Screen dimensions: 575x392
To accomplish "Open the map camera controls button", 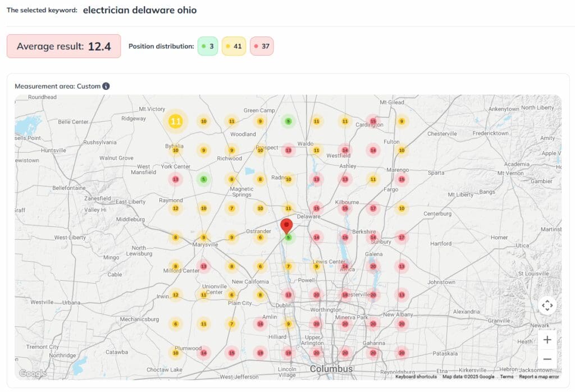I will tap(547, 306).
